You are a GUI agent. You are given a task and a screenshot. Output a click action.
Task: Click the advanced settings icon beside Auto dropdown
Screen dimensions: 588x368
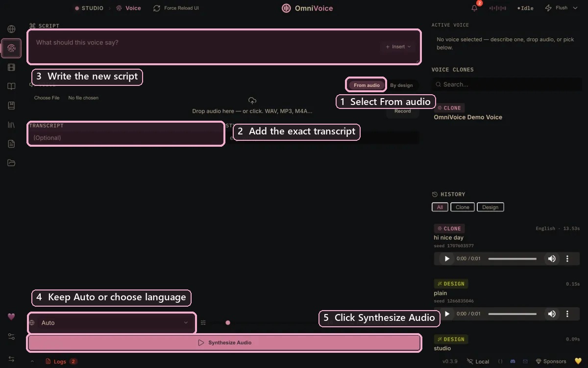(203, 323)
